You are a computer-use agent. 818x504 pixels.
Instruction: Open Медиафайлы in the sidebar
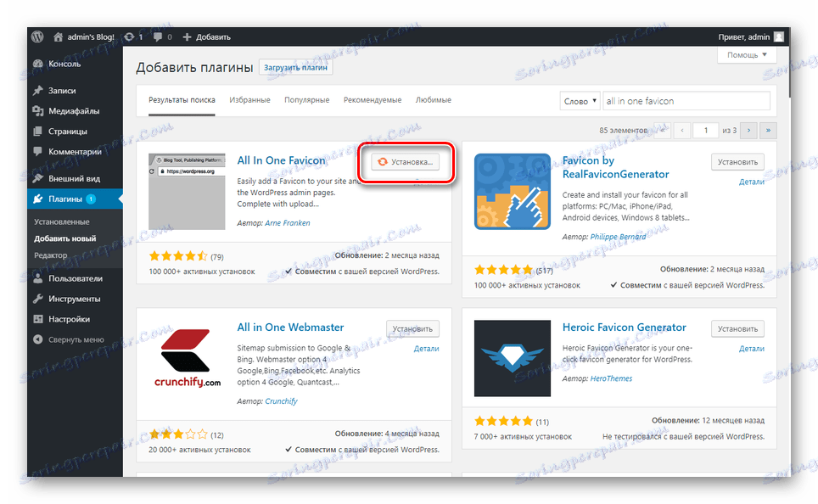pos(76,110)
